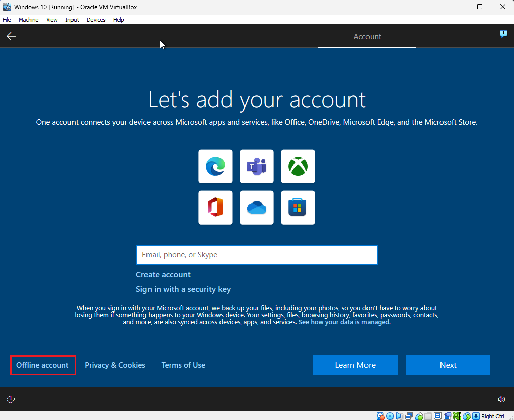Click the Microsoft Store tile
Viewport: 514px width, 420px height.
coord(298,207)
